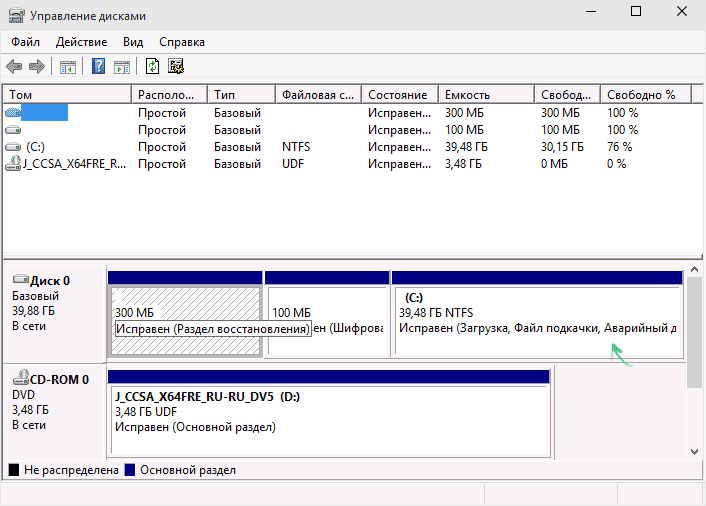Maximize the Управление дисками window
Viewport: 706px width, 506px height.
coord(636,12)
